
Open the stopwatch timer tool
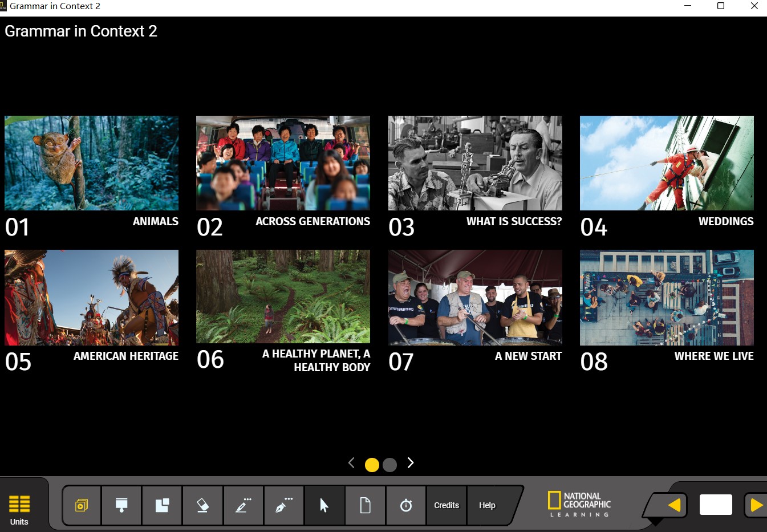click(x=406, y=505)
